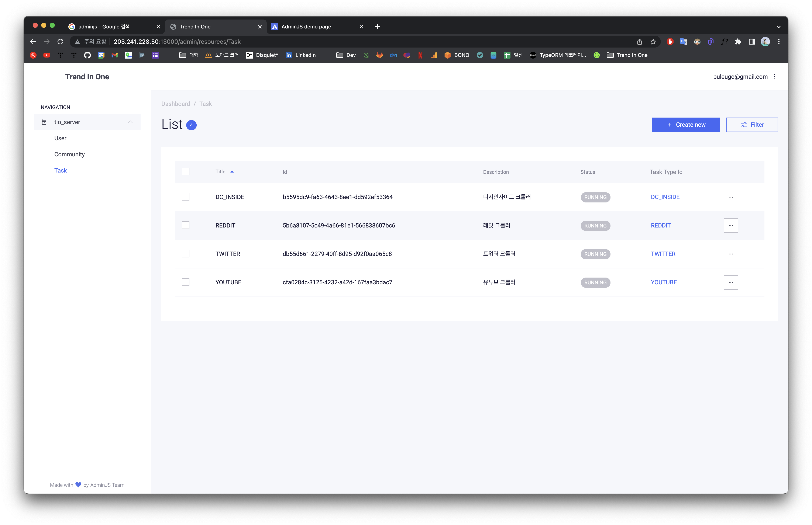
Task: Click the browser reload icon
Action: click(60, 42)
